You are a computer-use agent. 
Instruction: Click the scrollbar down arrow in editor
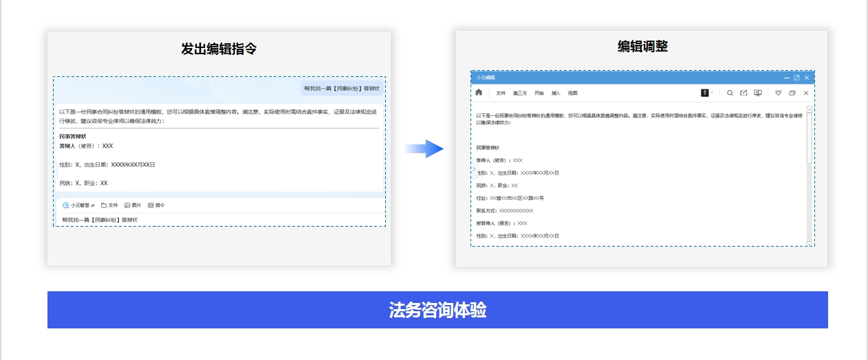(810, 243)
